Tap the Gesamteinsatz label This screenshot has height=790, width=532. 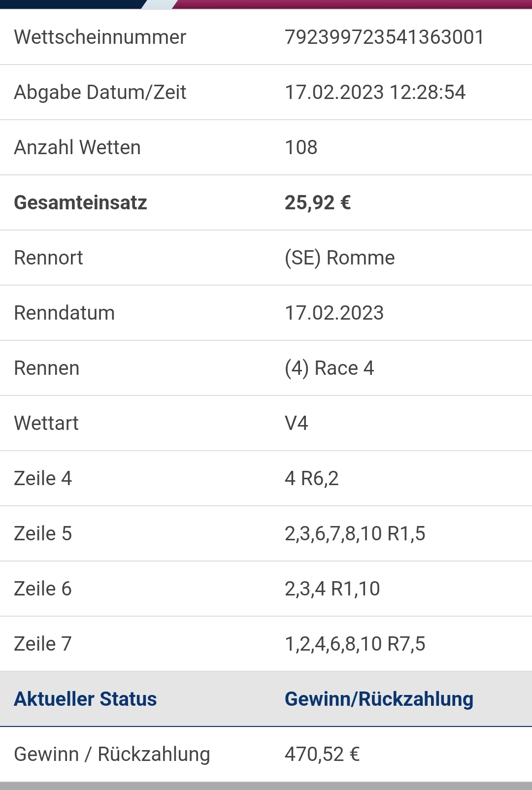click(x=80, y=203)
